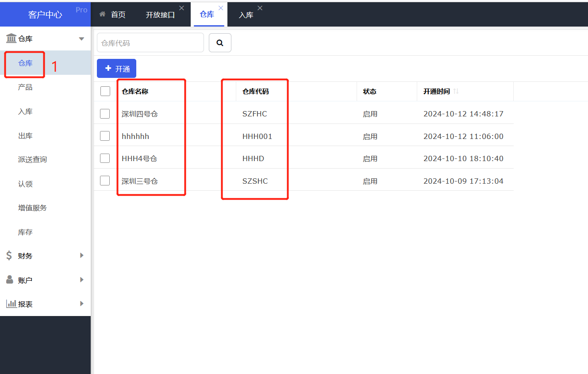Viewport: 588px width, 374px height.
Task: Tick the checkbox for 深圳四号仓 row
Action: [105, 114]
